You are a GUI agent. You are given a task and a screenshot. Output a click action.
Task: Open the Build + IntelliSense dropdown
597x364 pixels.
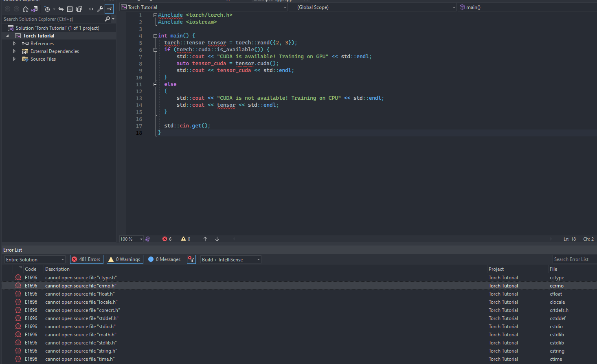pyautogui.click(x=230, y=259)
